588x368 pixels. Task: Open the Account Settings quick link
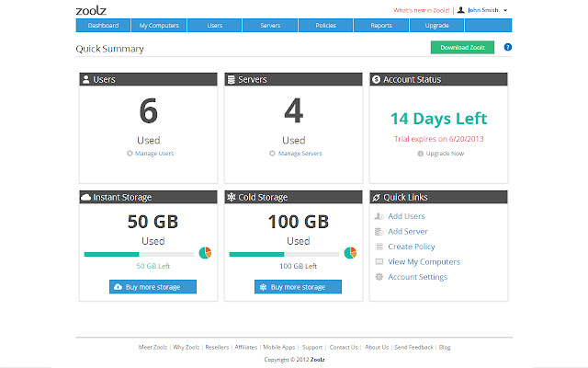point(418,277)
